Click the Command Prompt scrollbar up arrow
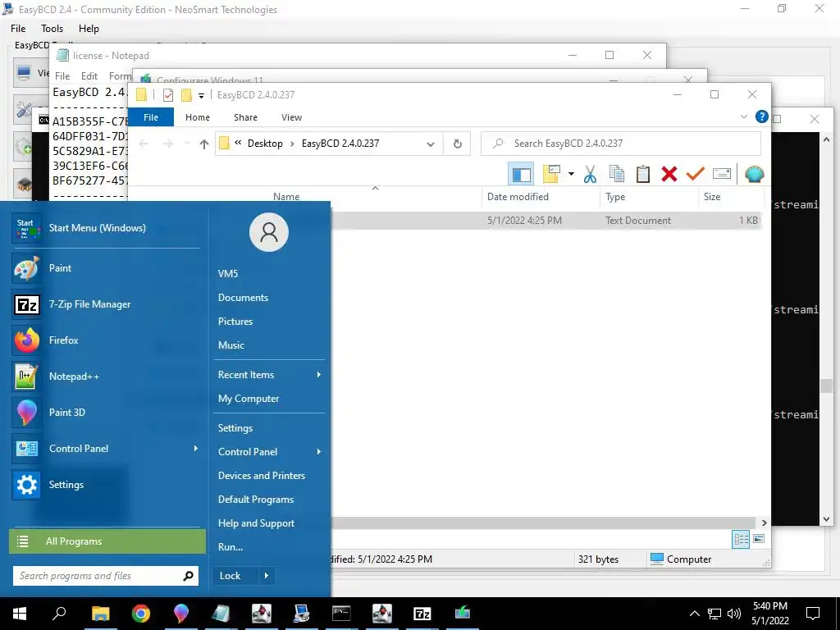Image resolution: width=840 pixels, height=630 pixels. (x=826, y=139)
